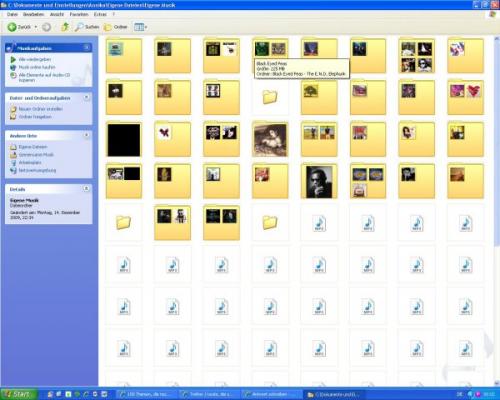500x400 pixels.
Task: Select the folder showing three album covers
Action: [368, 181]
